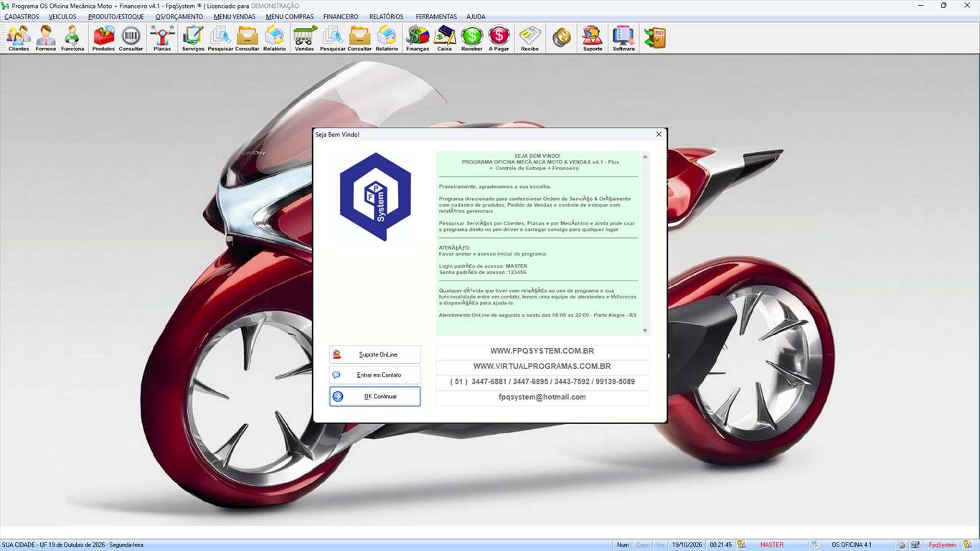Open the Serviços toolbar icon

[193, 39]
